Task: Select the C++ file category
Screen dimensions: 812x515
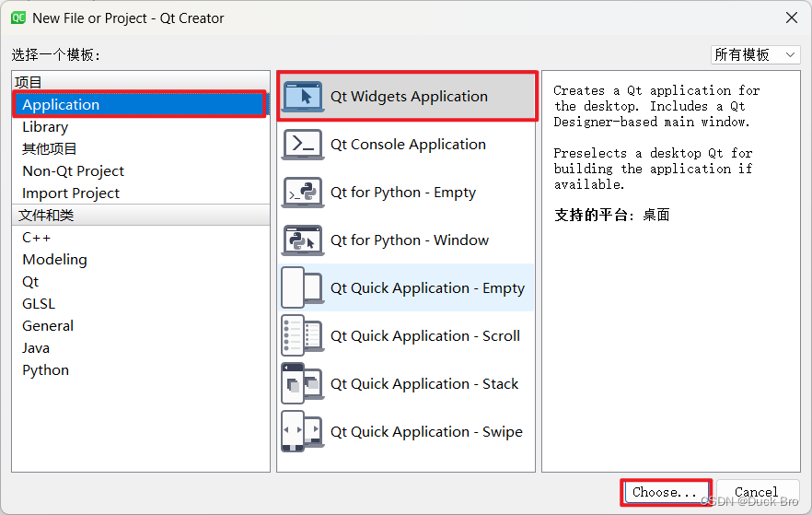Action: [x=140, y=238]
